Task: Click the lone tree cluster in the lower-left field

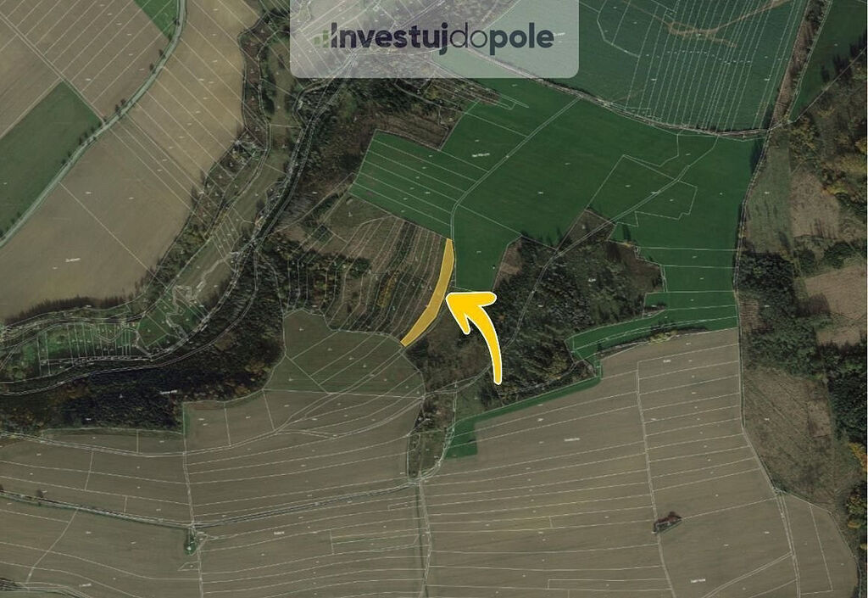Action: [191, 543]
